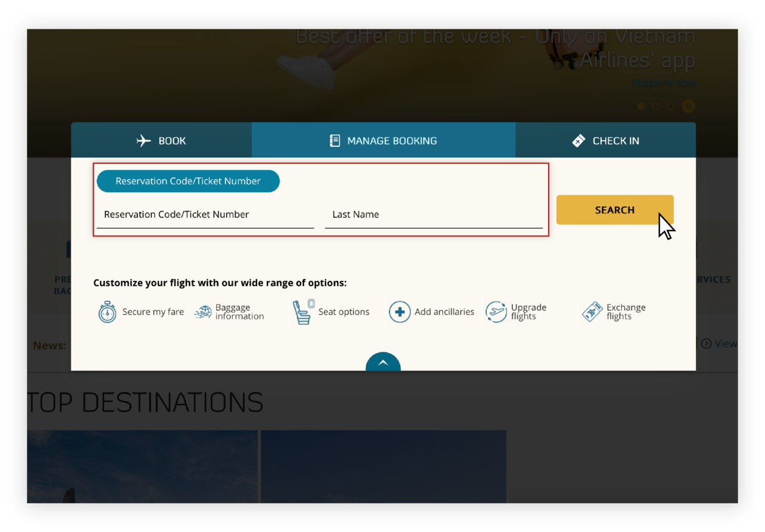
Task: Click the document icon on MANAGE BOOKING tab
Action: pyautogui.click(x=335, y=140)
